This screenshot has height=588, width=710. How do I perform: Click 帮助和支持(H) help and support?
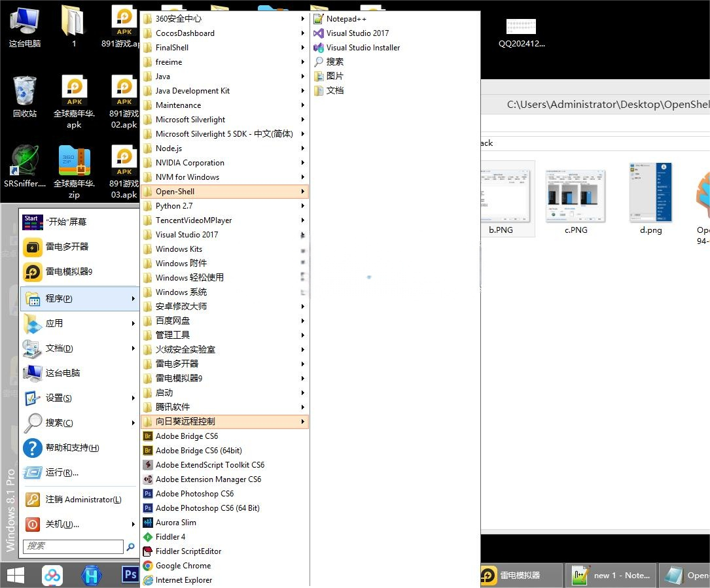[x=80, y=447]
